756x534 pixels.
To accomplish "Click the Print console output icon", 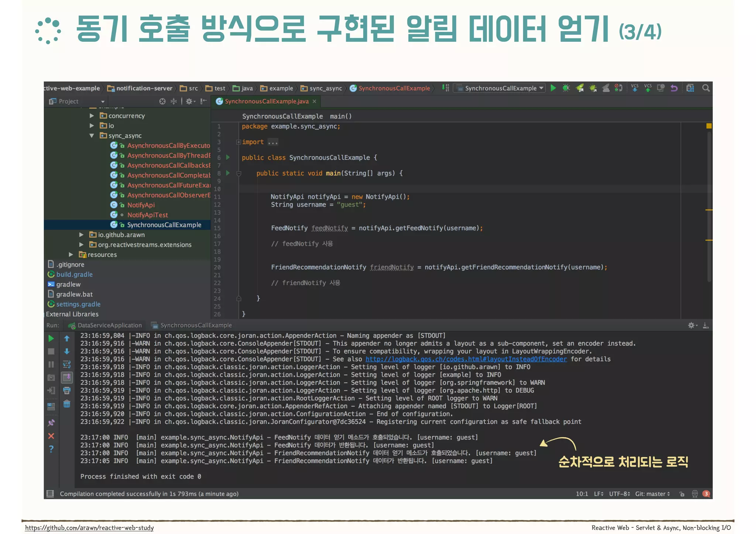I will [67, 390].
